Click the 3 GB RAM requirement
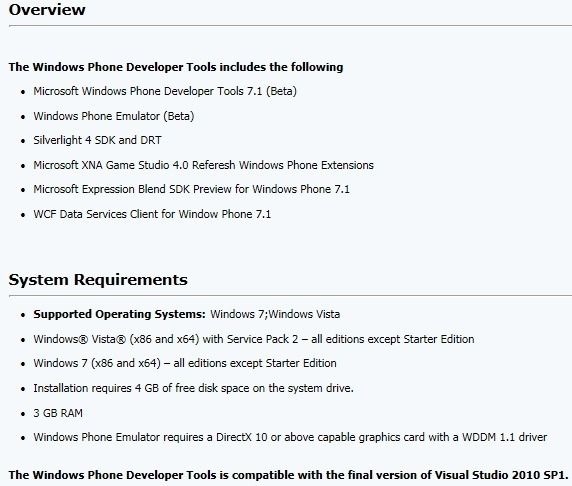This screenshot has width=572, height=486. pyautogui.click(x=58, y=413)
